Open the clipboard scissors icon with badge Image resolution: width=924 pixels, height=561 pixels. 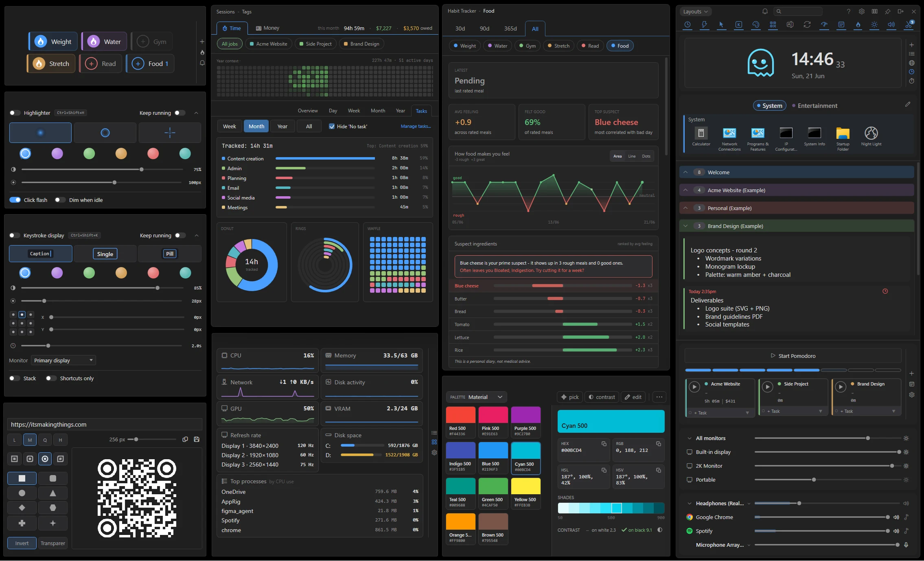[909, 24]
